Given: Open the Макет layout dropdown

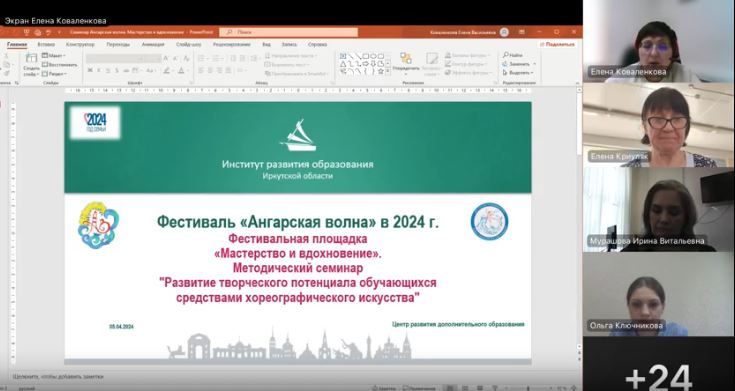Looking at the screenshot, I should [x=53, y=56].
